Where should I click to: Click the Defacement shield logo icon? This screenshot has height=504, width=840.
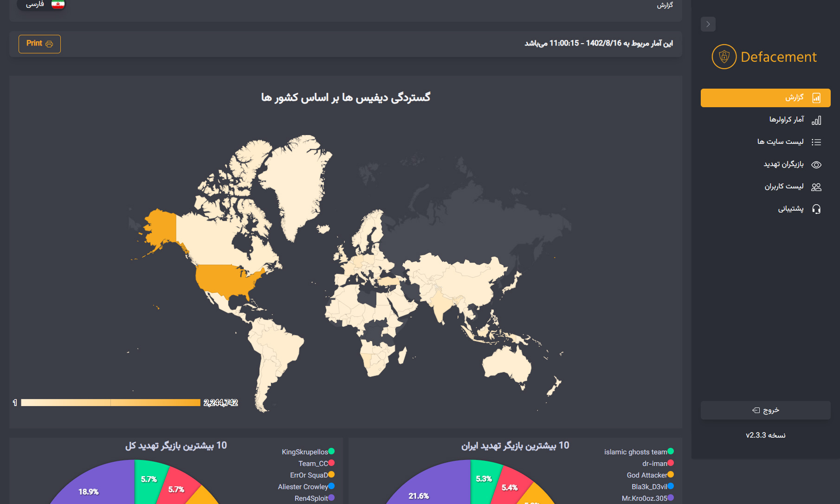724,57
